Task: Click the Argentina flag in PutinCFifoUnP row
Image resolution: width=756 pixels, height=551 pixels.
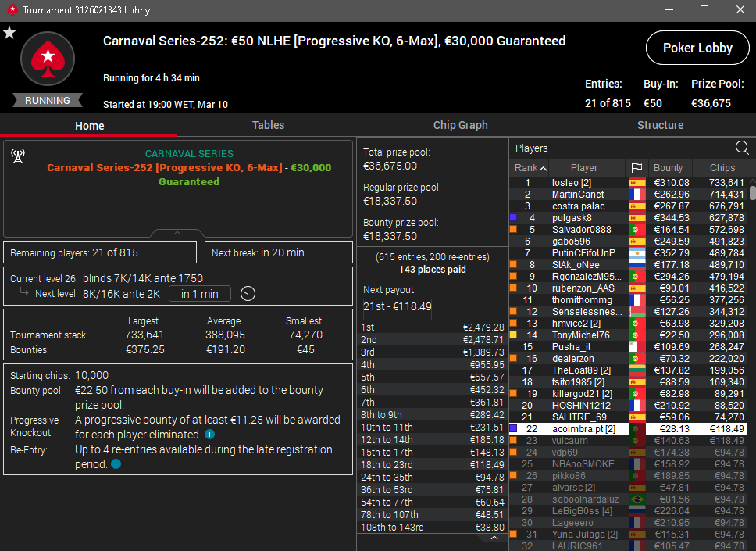Action: click(637, 253)
